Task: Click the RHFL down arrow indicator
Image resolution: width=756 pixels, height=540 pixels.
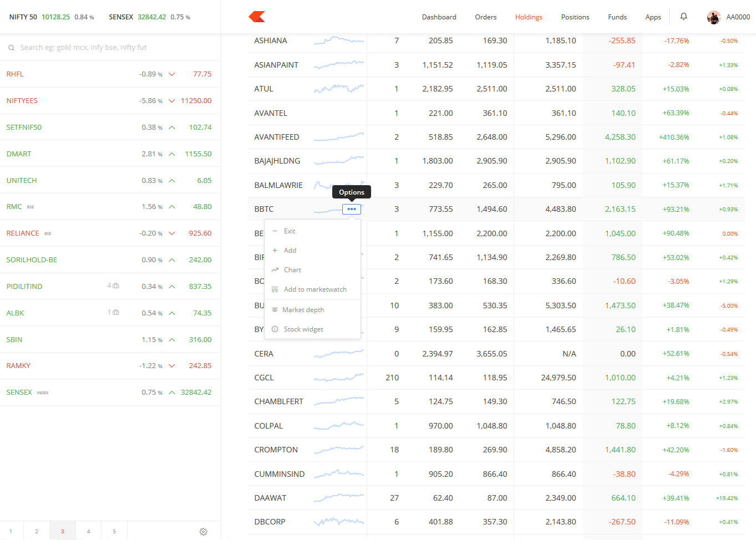Action: (172, 74)
